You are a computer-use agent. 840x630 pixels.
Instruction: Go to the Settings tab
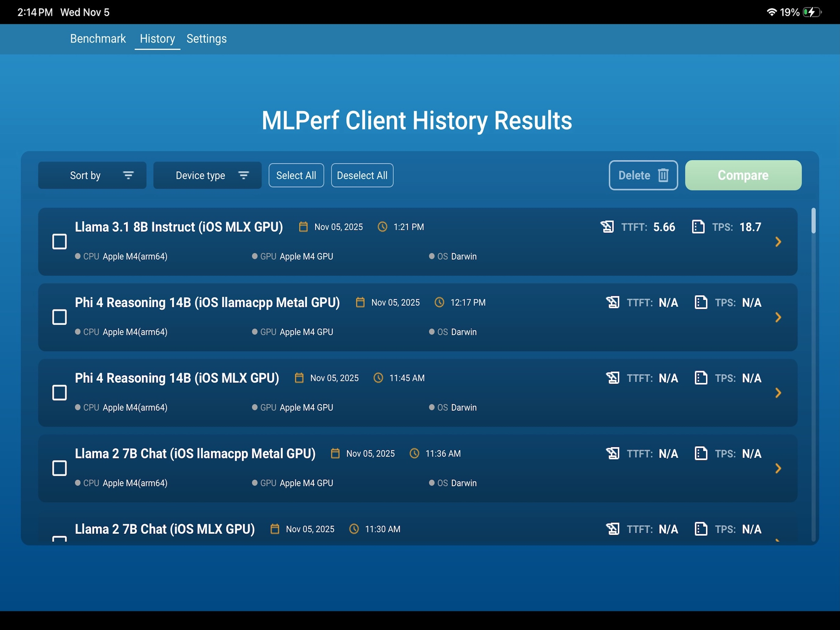pos(207,38)
